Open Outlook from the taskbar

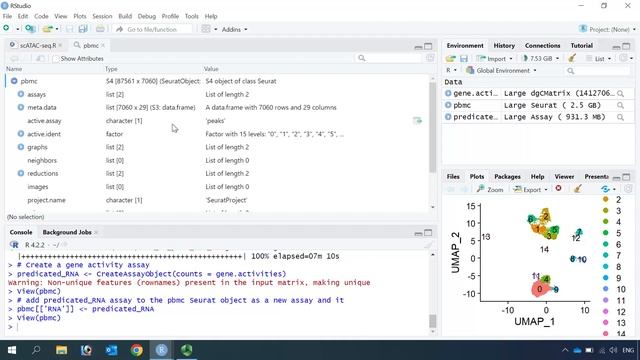coord(111,350)
